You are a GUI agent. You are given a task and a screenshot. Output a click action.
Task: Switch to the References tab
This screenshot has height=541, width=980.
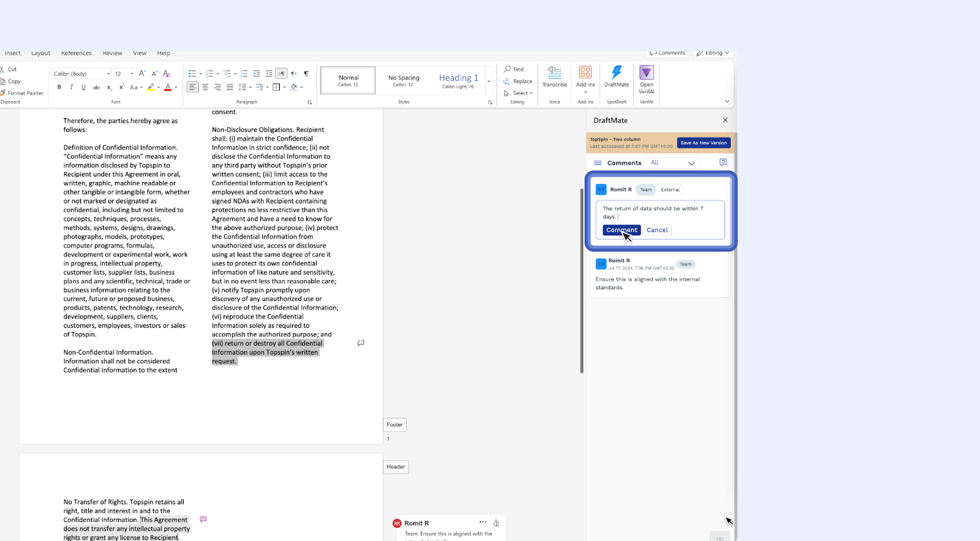point(77,53)
